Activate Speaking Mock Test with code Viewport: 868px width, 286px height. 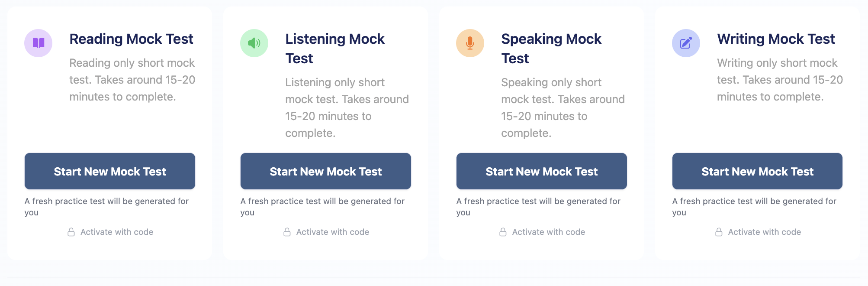548,232
